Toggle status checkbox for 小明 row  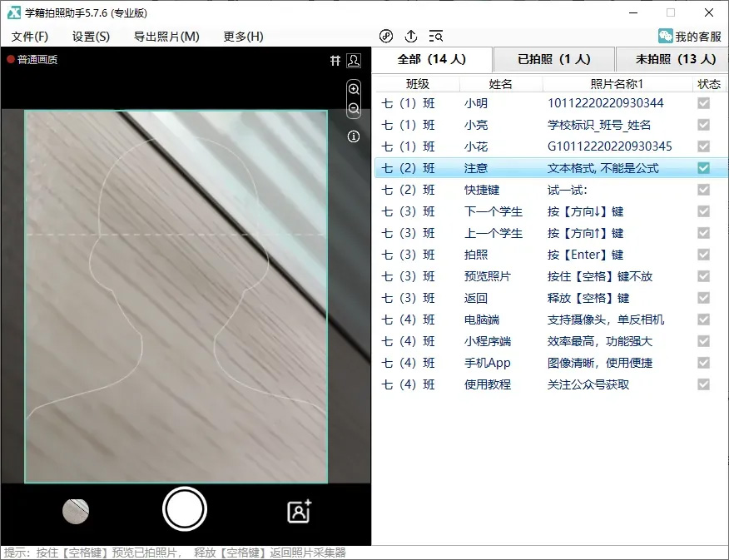[x=704, y=103]
